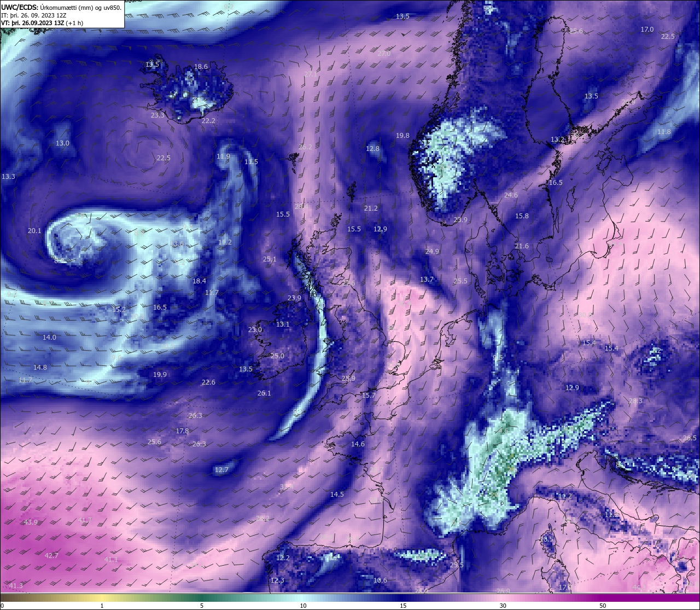Image resolution: width=700 pixels, height=610 pixels.
Task: Click the 23.0 value over western Ireland
Action: coord(255,329)
